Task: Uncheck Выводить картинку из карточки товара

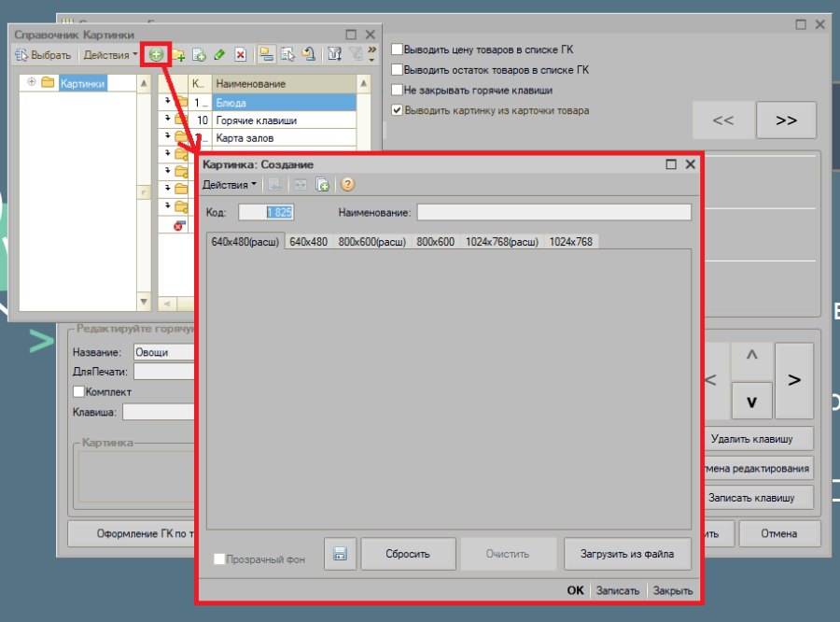Action: click(397, 110)
